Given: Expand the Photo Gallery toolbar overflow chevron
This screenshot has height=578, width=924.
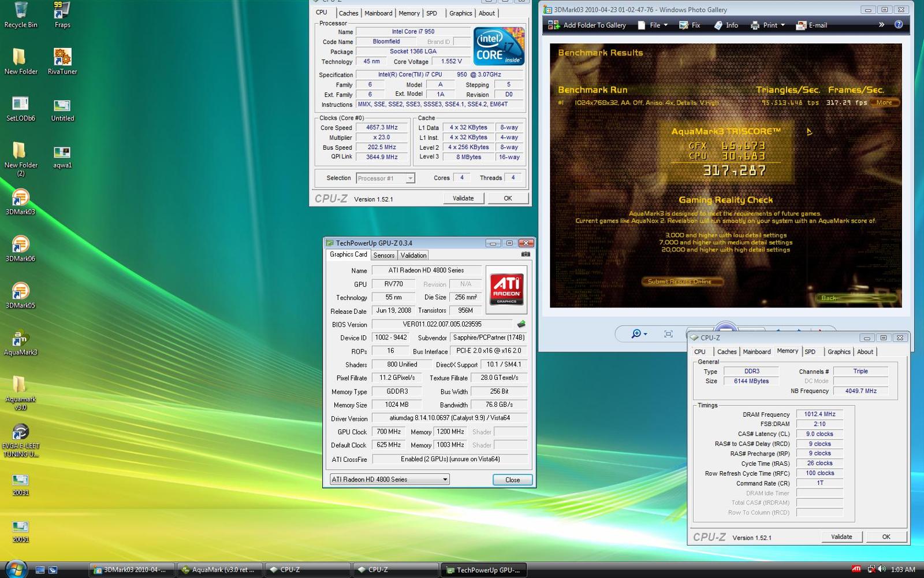Looking at the screenshot, I should [881, 24].
